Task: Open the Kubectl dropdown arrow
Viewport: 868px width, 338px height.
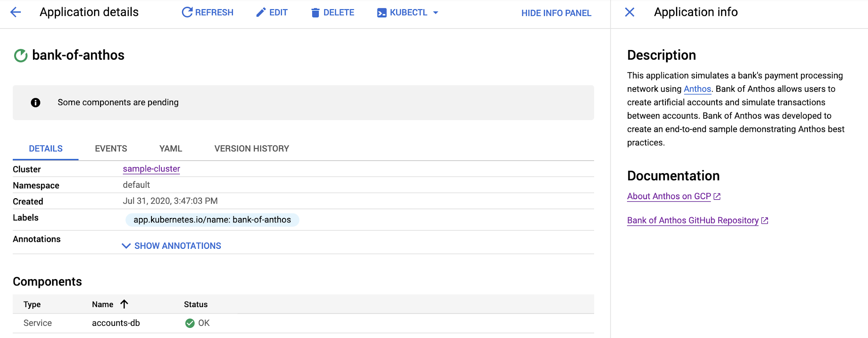Action: point(436,13)
